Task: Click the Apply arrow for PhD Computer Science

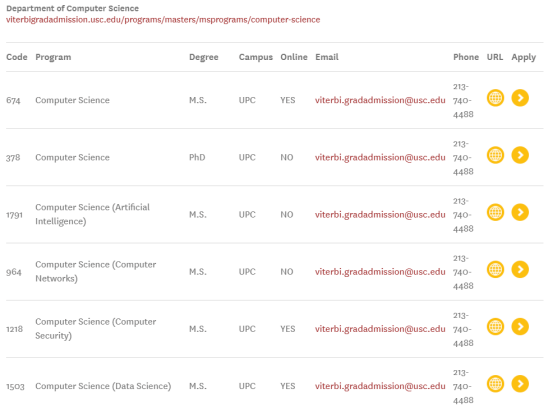Action: (520, 155)
